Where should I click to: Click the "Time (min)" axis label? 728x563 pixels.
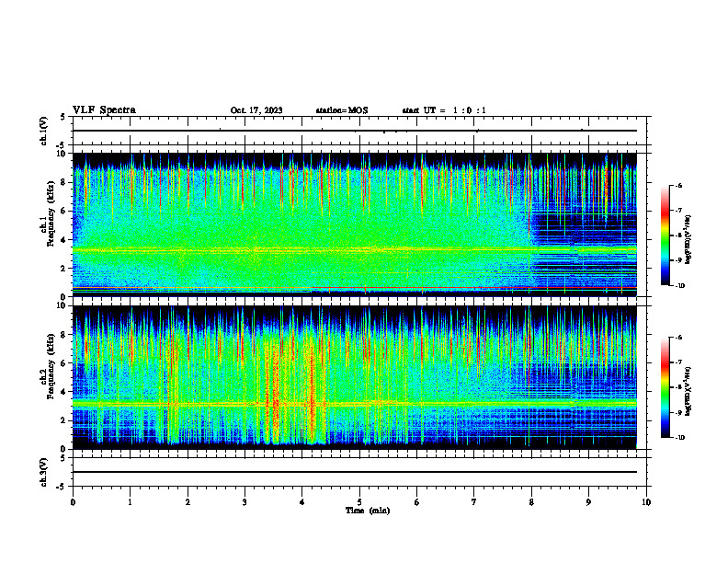[x=368, y=511]
